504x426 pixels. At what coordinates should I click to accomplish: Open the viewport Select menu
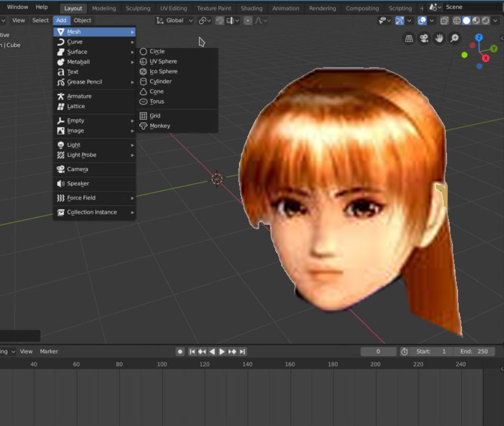click(41, 20)
